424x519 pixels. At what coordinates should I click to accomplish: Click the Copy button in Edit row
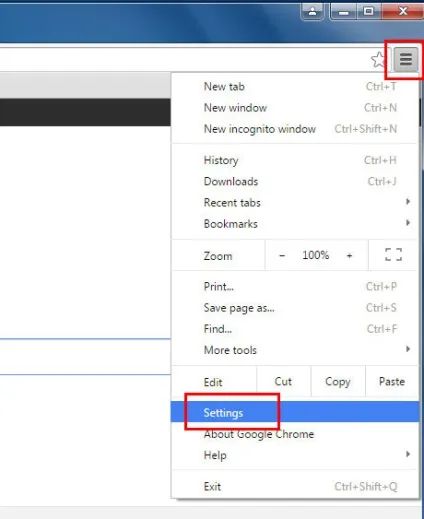(338, 381)
